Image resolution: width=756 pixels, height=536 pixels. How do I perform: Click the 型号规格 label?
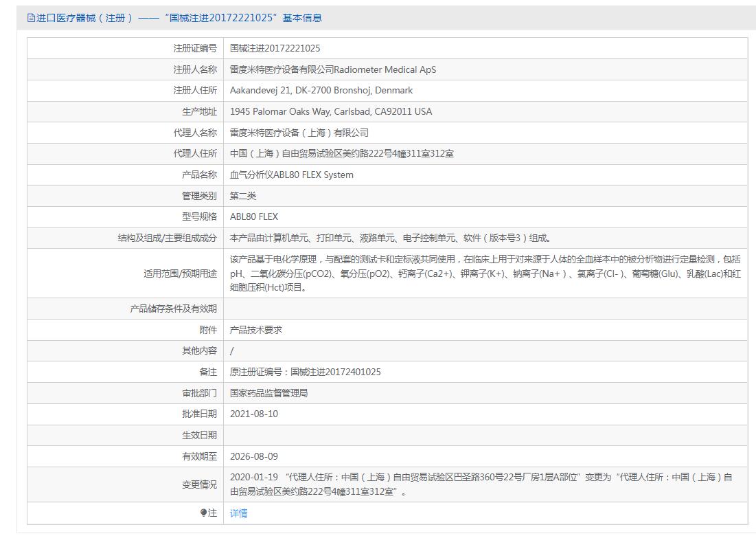click(200, 216)
